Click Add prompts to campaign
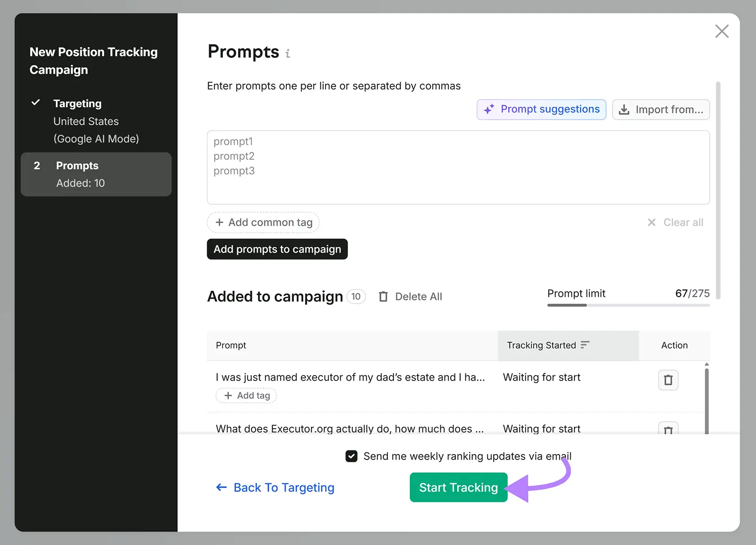Image resolution: width=756 pixels, height=545 pixels. pos(277,249)
